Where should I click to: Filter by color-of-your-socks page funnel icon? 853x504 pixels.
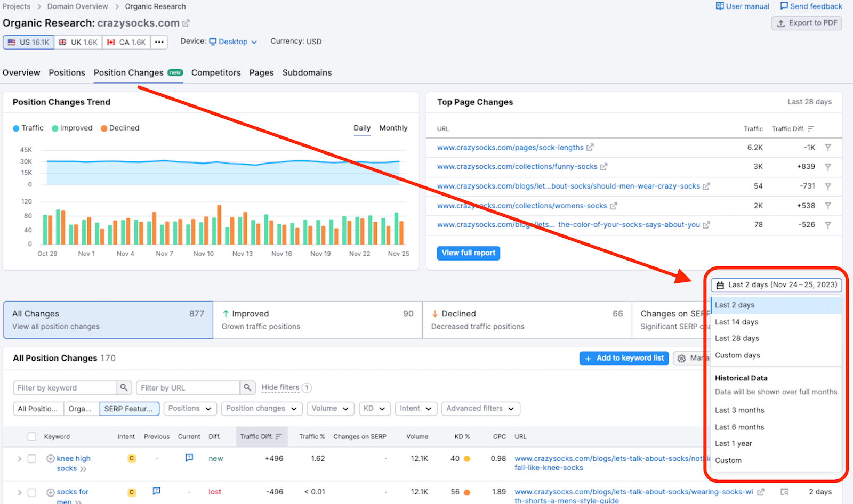pyautogui.click(x=828, y=225)
